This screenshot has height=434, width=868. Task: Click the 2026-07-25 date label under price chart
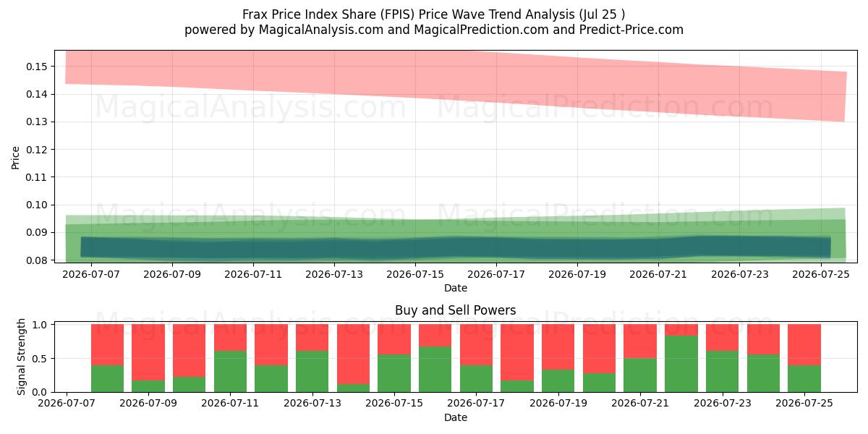(820, 275)
